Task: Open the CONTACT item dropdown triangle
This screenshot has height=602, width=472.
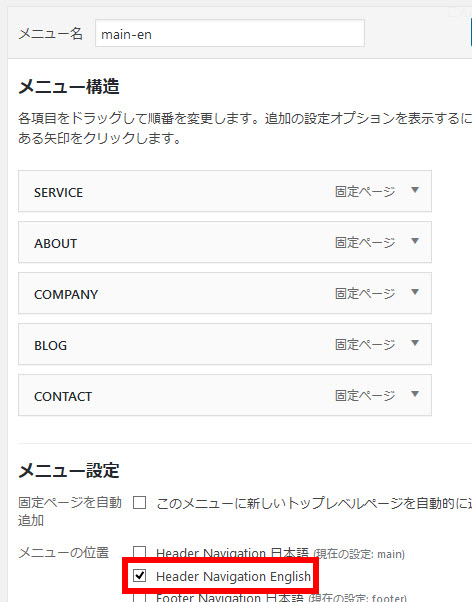Action: coord(415,394)
